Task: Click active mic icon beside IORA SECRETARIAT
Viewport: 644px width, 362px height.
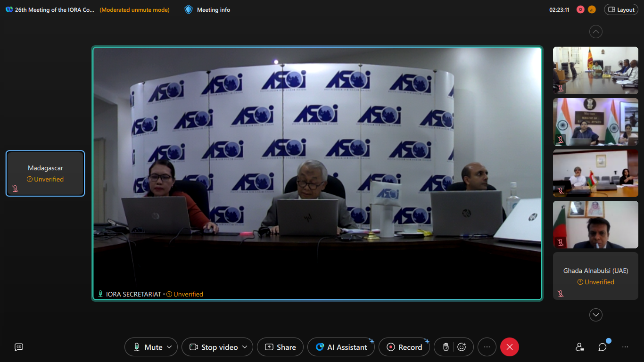Action: (100, 294)
